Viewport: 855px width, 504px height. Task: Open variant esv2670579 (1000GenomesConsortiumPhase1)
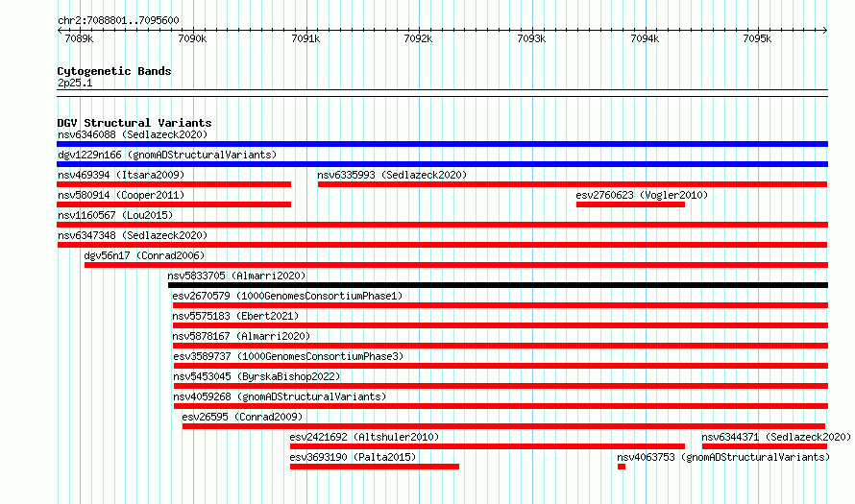coord(287,296)
